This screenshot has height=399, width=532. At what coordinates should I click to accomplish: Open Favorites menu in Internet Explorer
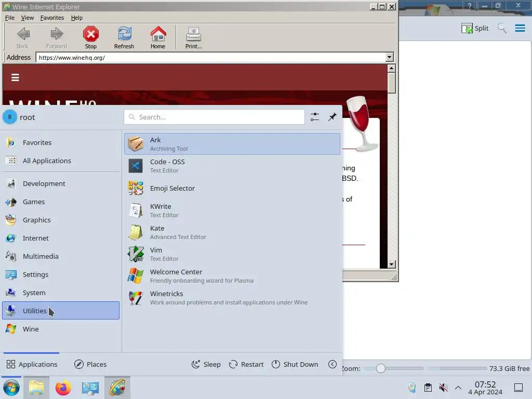52,18
